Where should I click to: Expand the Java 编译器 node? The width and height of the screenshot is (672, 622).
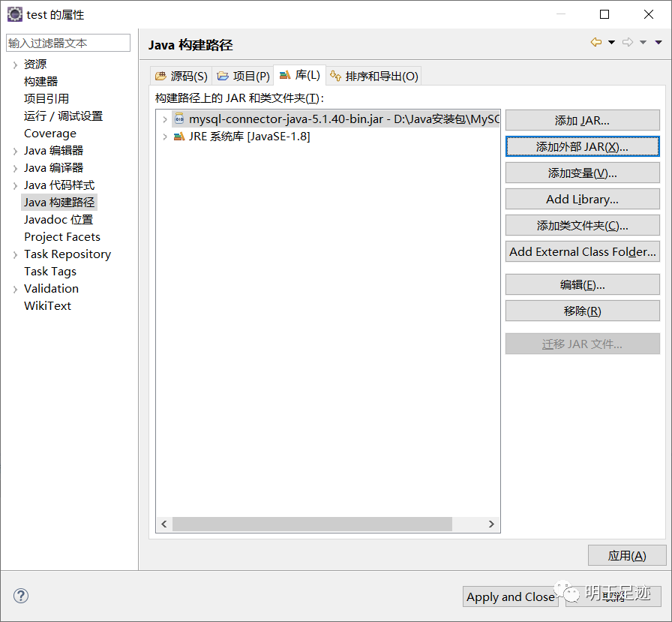pos(15,169)
